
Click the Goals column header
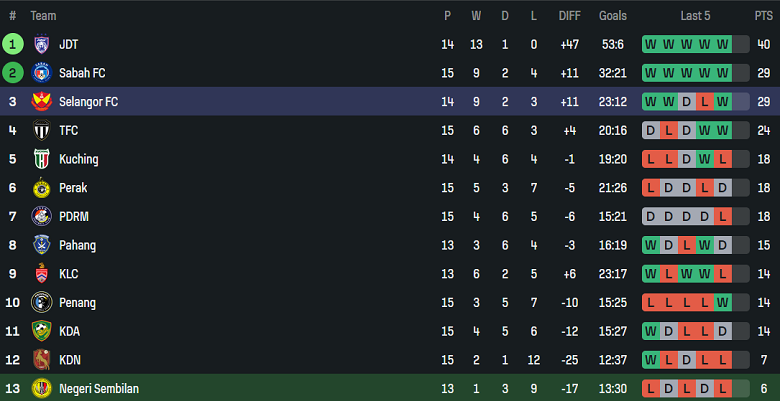[613, 16]
